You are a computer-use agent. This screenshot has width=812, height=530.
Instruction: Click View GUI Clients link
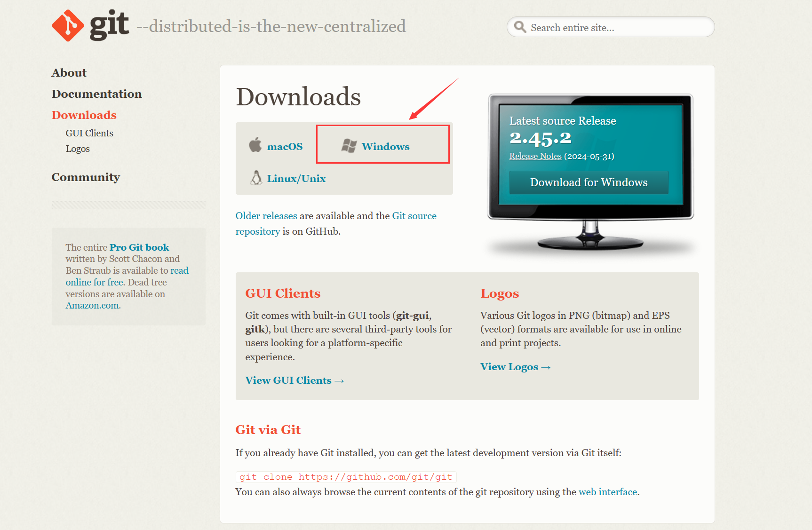point(295,380)
